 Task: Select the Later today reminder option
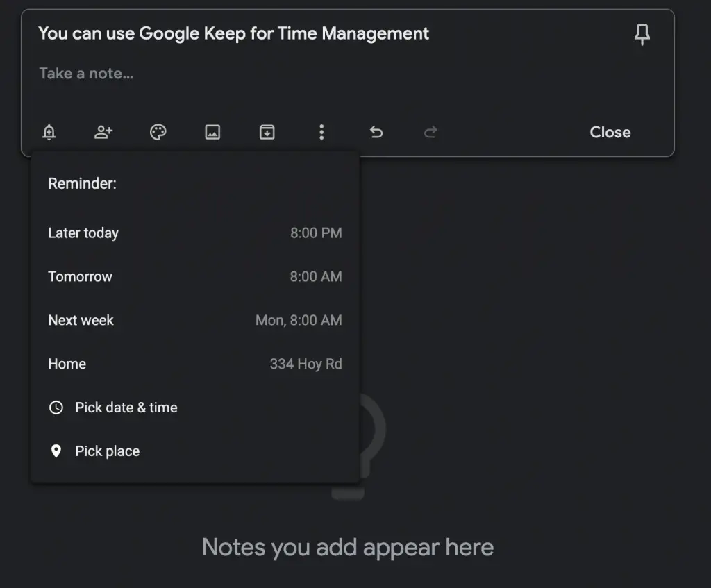click(x=195, y=233)
